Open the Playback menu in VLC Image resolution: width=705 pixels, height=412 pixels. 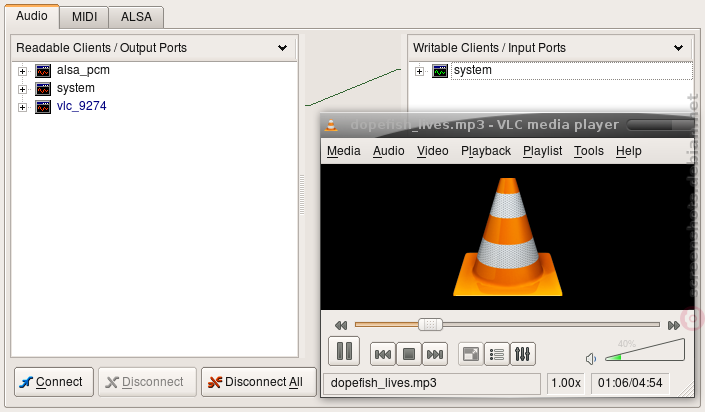click(x=486, y=151)
